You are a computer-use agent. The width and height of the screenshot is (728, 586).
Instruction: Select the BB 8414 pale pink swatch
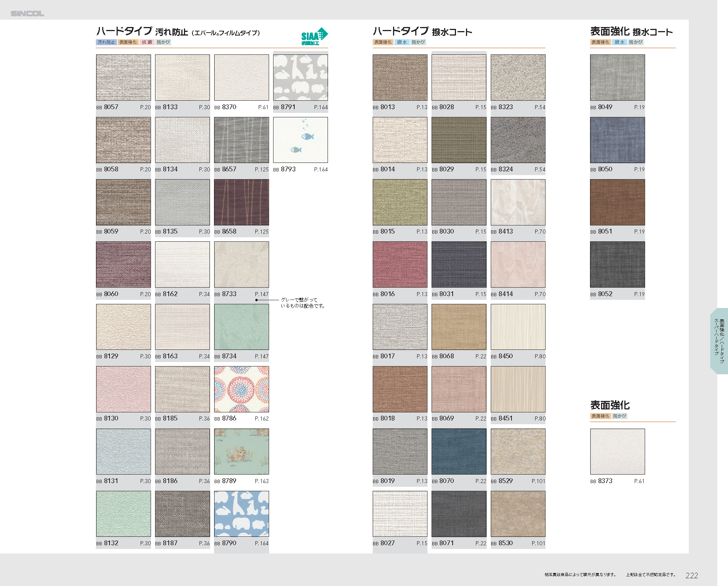pyautogui.click(x=518, y=264)
